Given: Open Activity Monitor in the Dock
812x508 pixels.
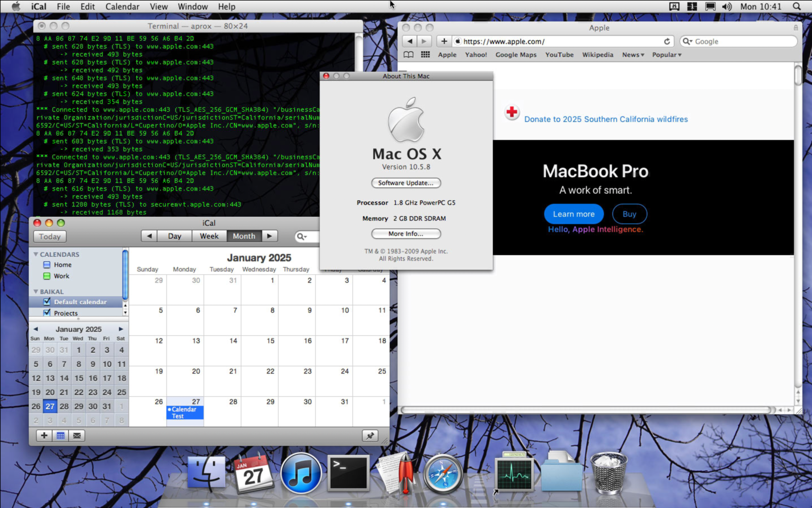Looking at the screenshot, I should pos(514,473).
